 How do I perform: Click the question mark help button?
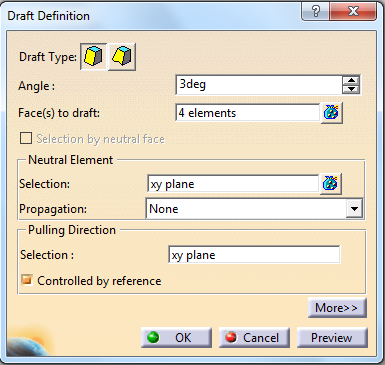tap(315, 12)
